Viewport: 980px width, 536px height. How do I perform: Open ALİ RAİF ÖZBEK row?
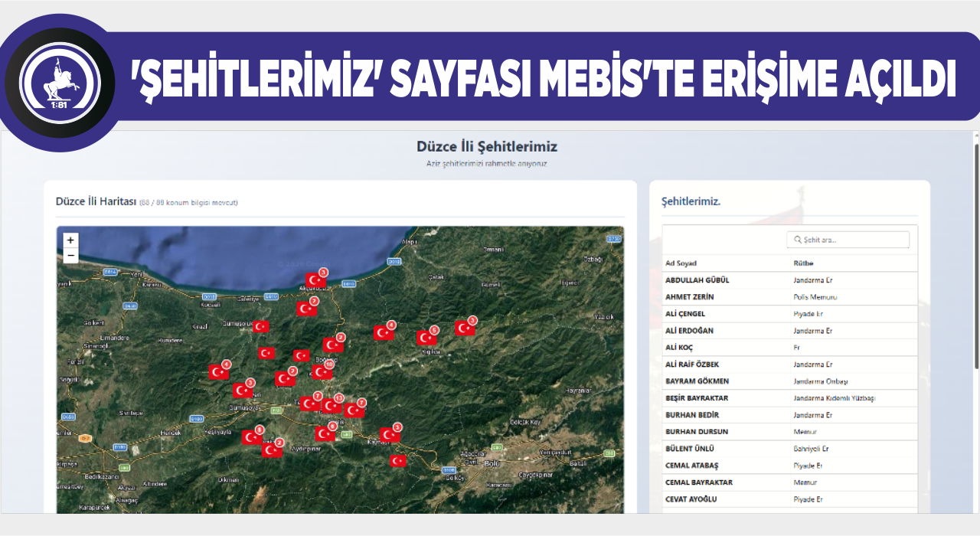point(789,364)
